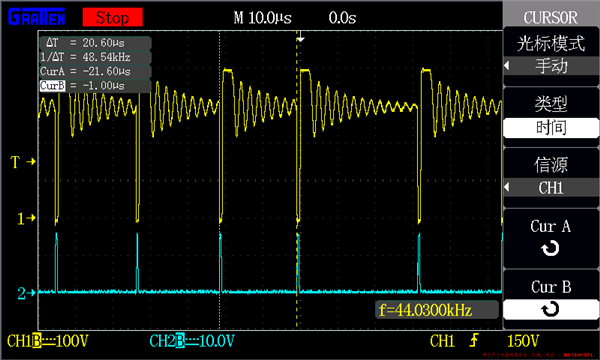The width and height of the screenshot is (600, 360).
Task: Select the 光标模式 menu entry
Action: pyautogui.click(x=551, y=43)
